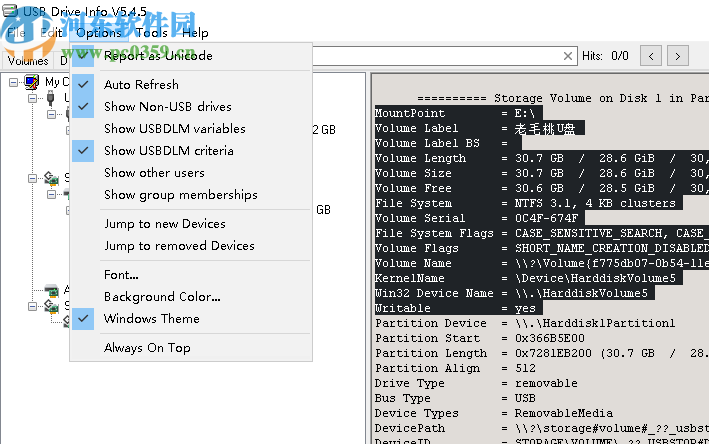Go to next search hit arrow
Screen dimensions: 709x444
(677, 56)
